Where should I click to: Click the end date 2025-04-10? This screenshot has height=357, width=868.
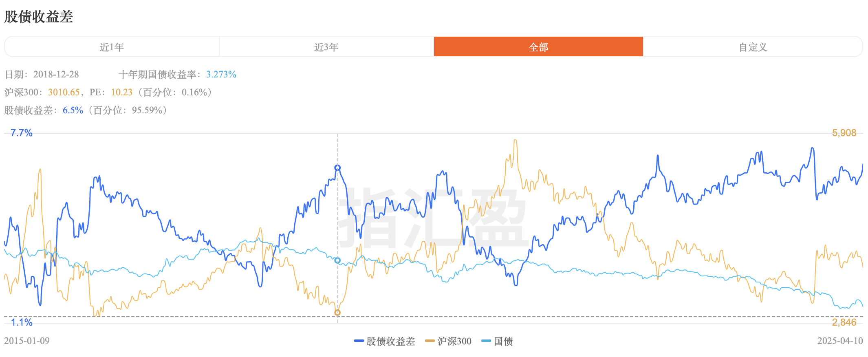pos(840,341)
